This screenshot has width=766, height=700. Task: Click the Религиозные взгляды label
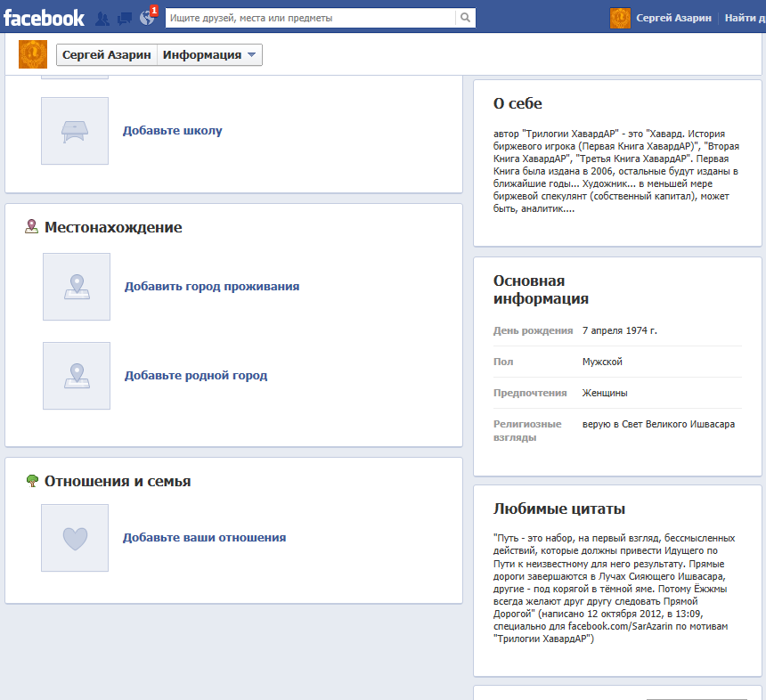[x=527, y=431]
